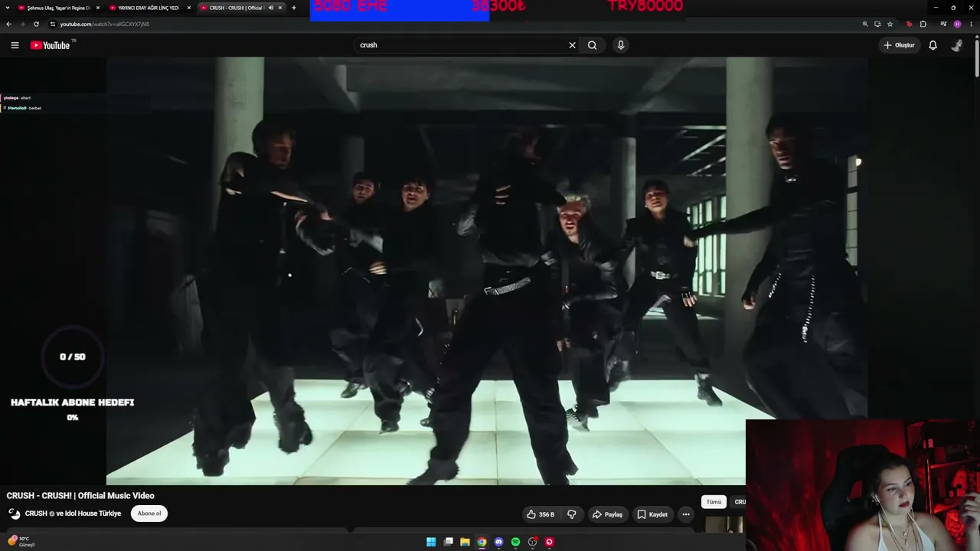The width and height of the screenshot is (980, 551).
Task: Install the page as an app
Action: [x=877, y=24]
